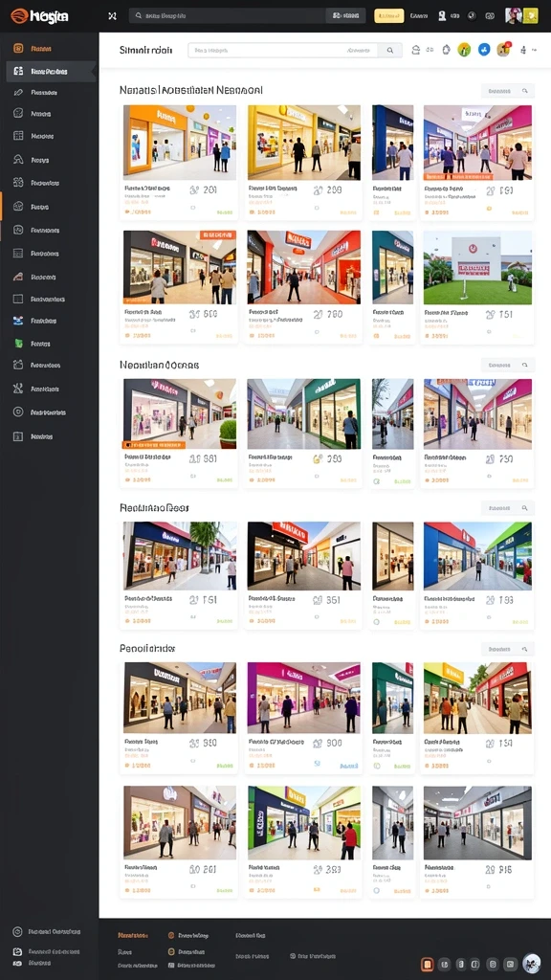
Task: Click the orange link text in the footer
Action: (133, 936)
